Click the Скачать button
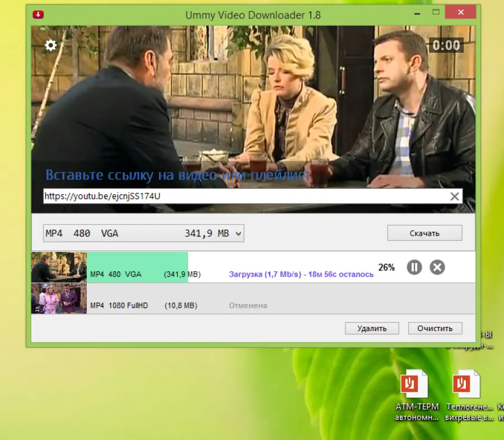504x440 pixels. pos(424,233)
